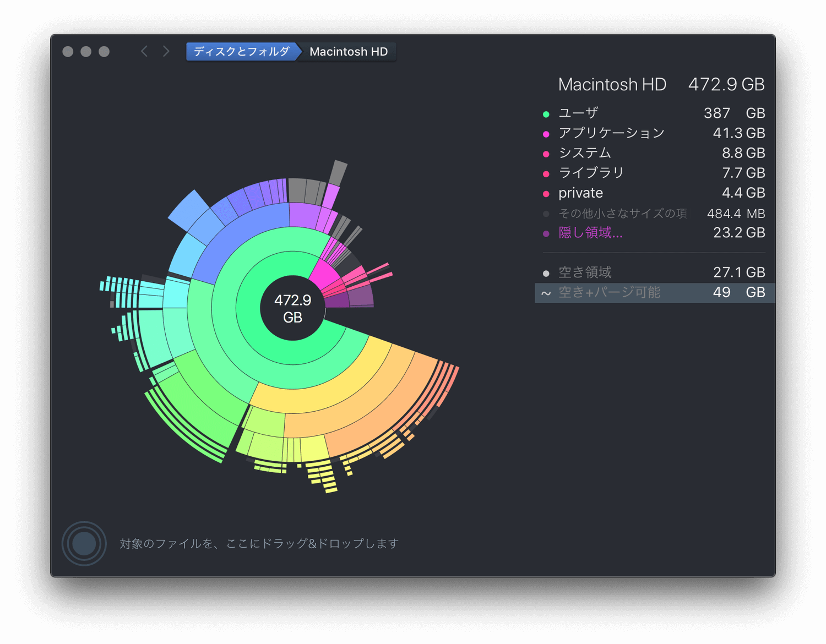
Task: Click the 空き+パージ可能 row
Action: pyautogui.click(x=655, y=292)
